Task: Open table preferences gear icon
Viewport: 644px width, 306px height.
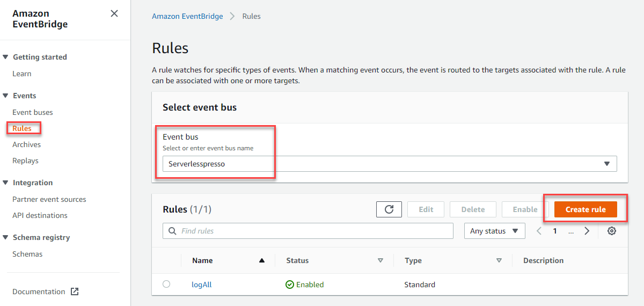Action: [612, 231]
